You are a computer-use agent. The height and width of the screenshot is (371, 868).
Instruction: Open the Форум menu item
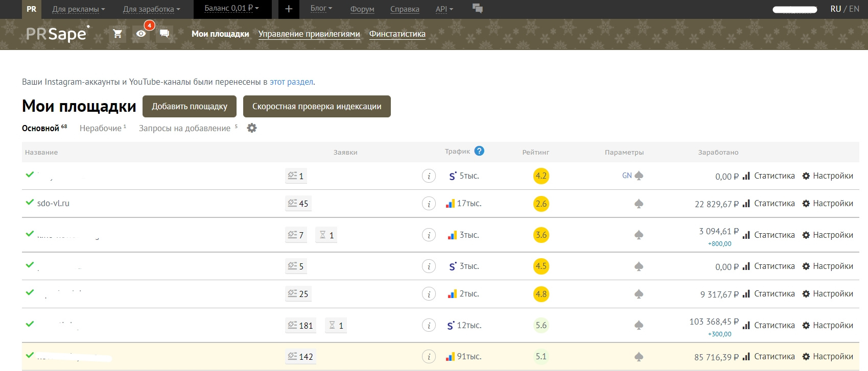tap(362, 9)
